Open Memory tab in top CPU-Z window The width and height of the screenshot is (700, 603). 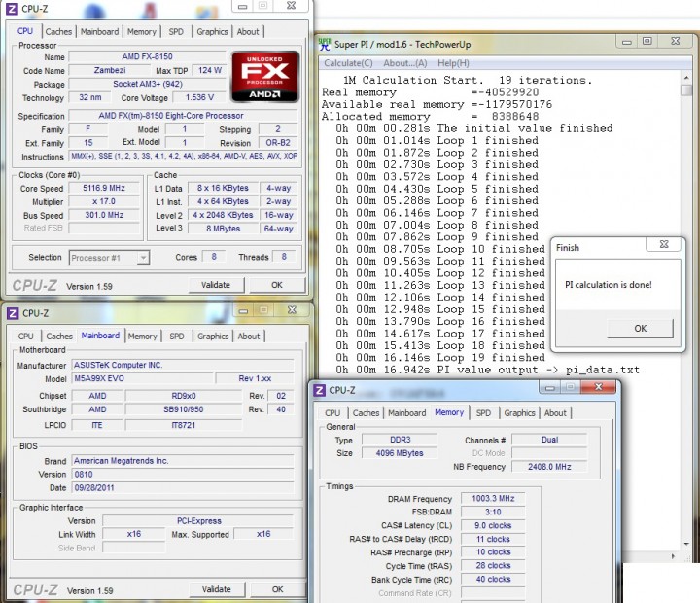coord(142,32)
